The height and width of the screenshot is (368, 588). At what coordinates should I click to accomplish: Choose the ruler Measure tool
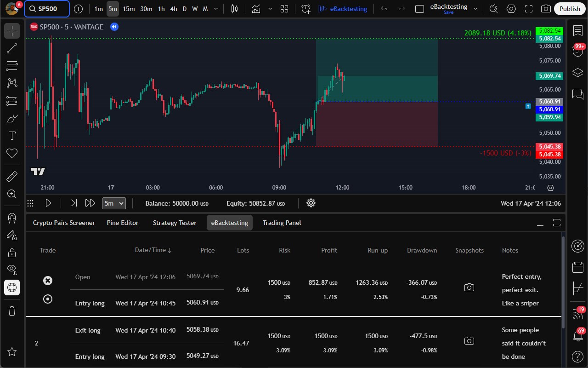[x=12, y=176]
